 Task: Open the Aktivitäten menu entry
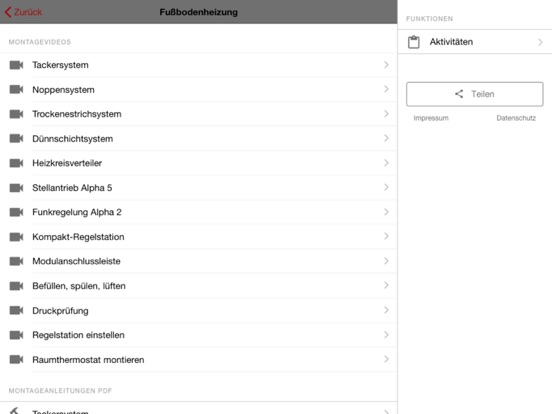pos(475,42)
